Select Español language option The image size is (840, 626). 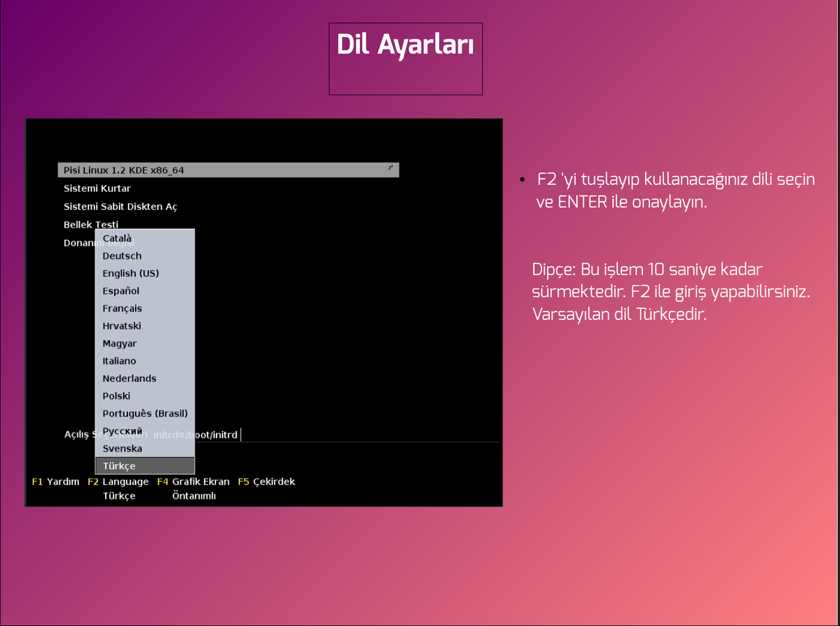click(145, 291)
